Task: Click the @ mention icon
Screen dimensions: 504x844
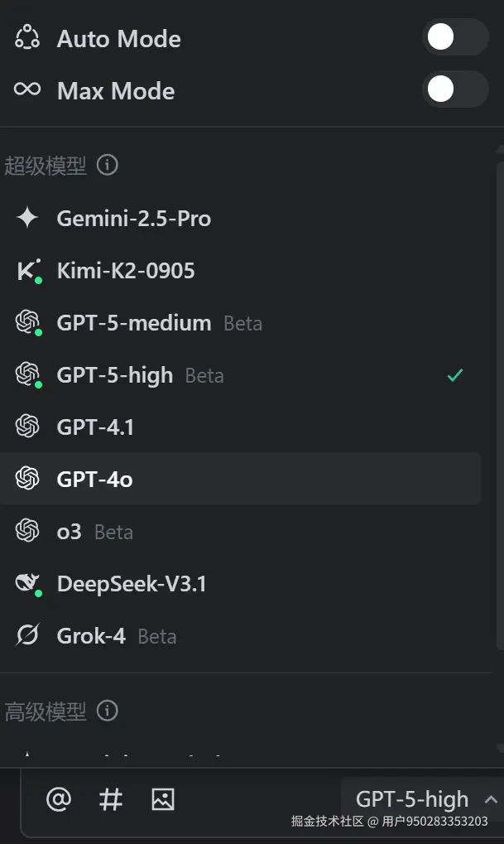Action: [x=59, y=799]
